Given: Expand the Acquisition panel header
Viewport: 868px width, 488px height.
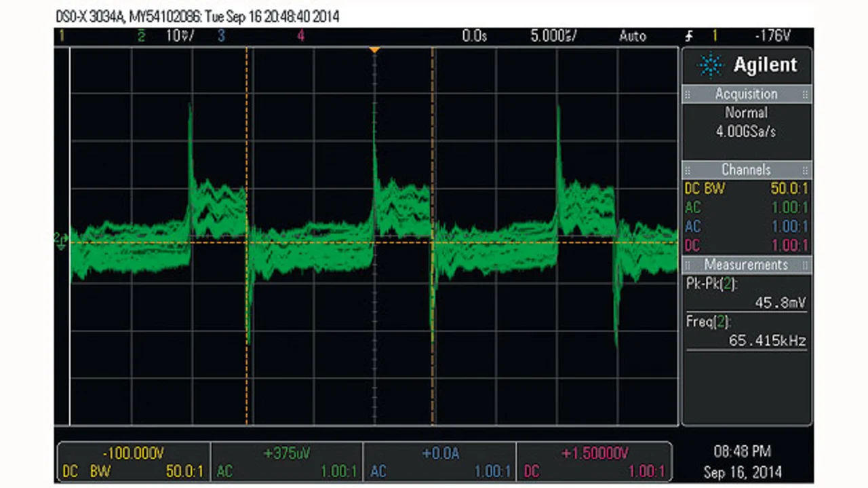Looking at the screenshot, I should coord(746,94).
